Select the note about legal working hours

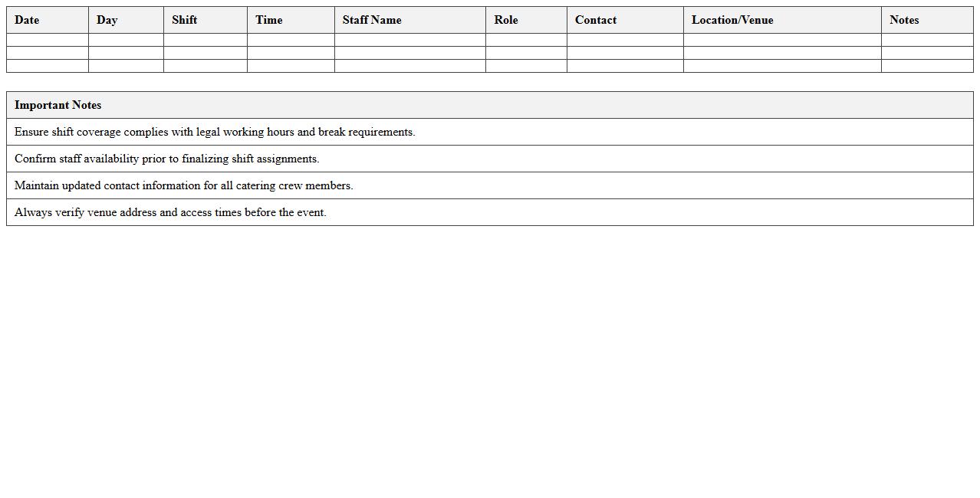[x=216, y=132]
